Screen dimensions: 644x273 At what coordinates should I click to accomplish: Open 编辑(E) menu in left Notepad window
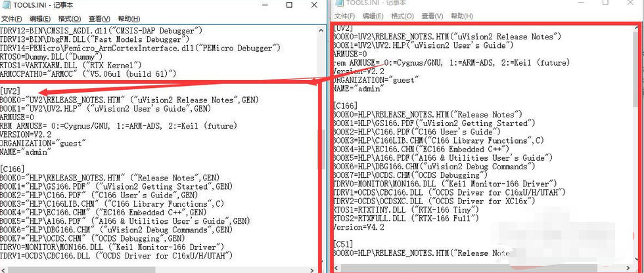coord(40,19)
